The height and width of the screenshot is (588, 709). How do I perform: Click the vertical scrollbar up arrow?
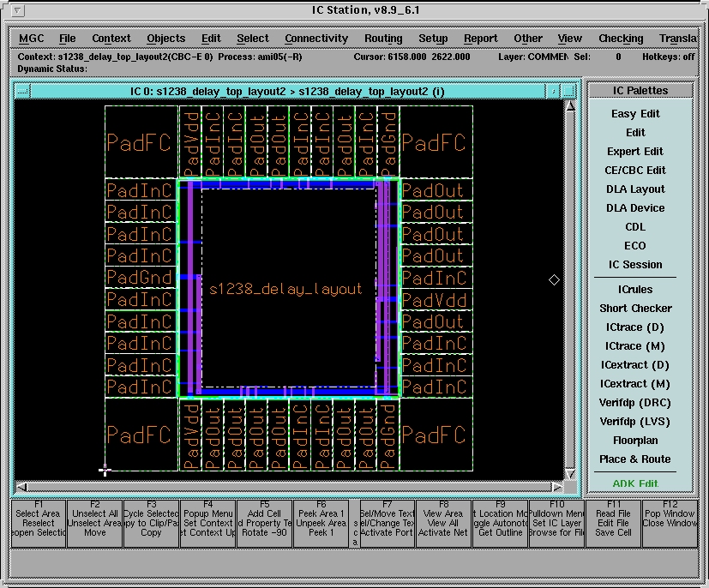(x=570, y=105)
